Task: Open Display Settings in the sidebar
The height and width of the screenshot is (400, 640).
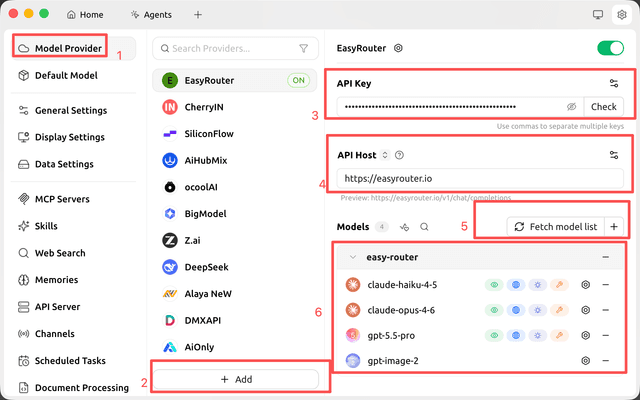Action: pyautogui.click(x=73, y=137)
